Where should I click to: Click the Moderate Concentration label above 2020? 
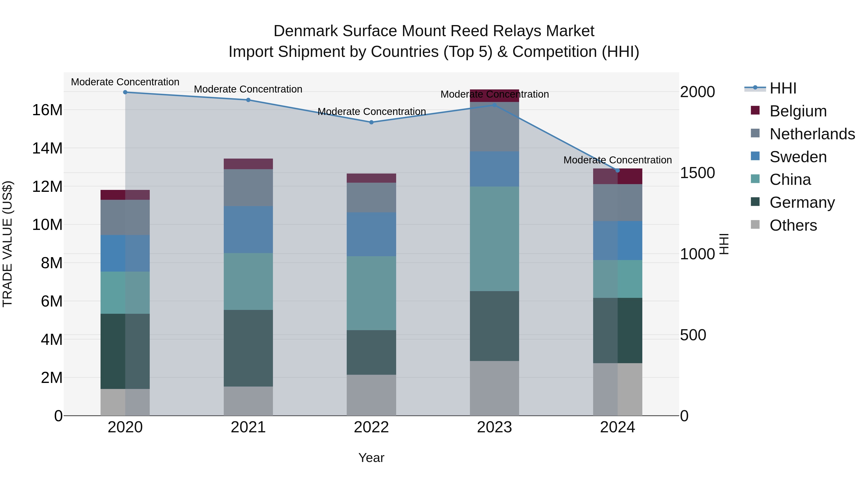click(125, 82)
